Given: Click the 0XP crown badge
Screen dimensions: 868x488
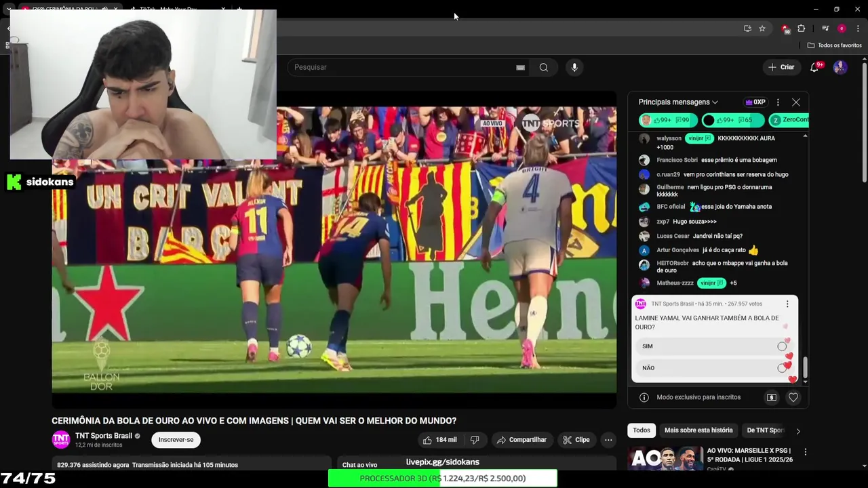Looking at the screenshot, I should [755, 102].
